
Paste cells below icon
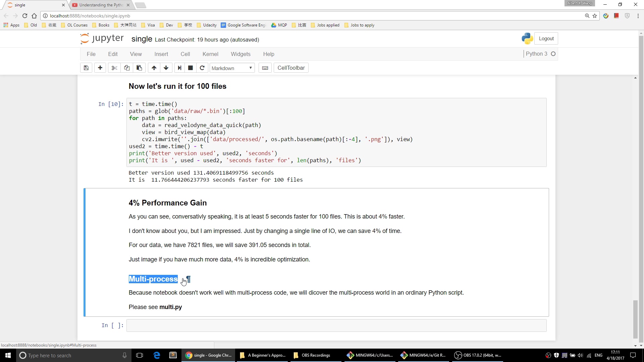pos(139,68)
